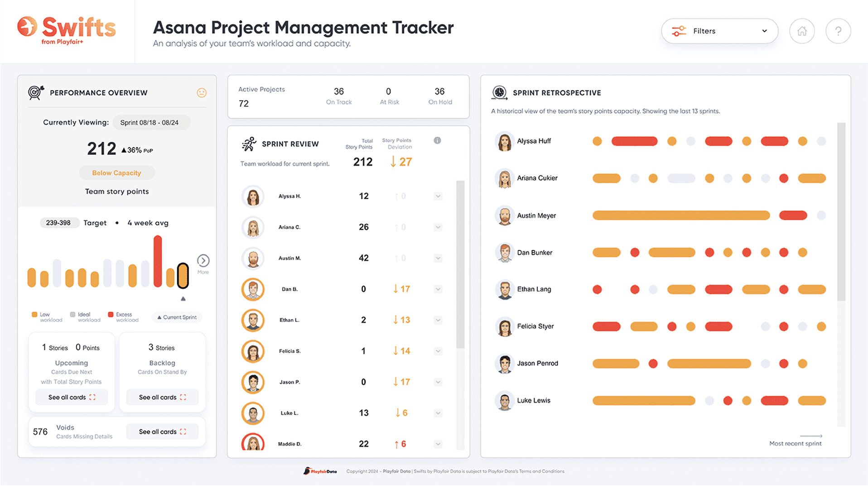The width and height of the screenshot is (868, 489).
Task: Click the Sprint Retrospective clock icon
Action: (499, 92)
